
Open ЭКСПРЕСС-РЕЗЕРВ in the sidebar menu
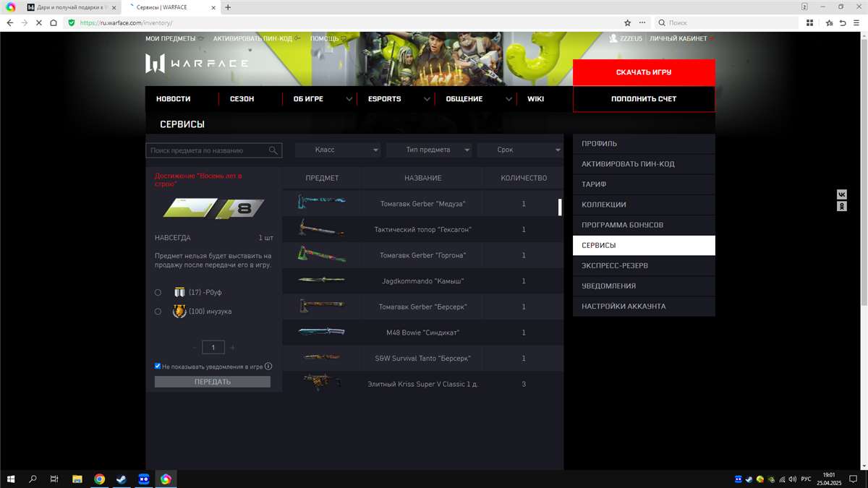pos(644,266)
